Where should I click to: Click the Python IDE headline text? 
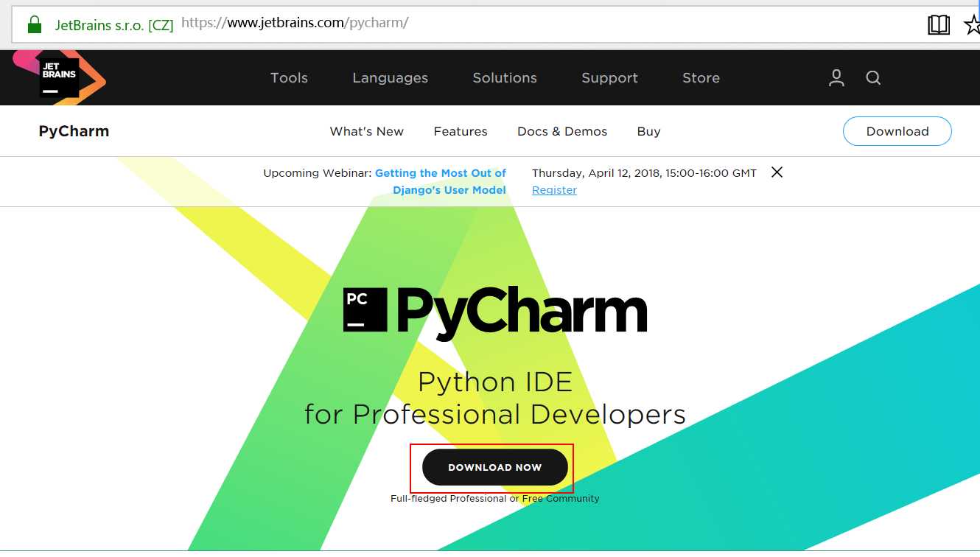coord(495,382)
